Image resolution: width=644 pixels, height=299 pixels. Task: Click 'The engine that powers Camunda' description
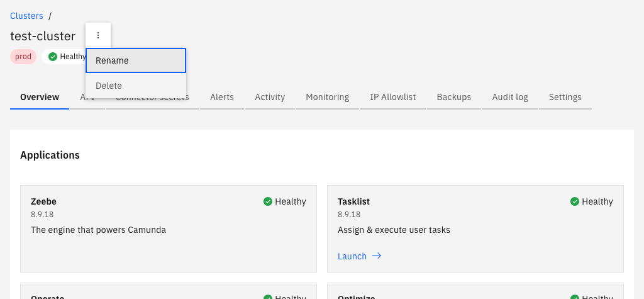(98, 230)
